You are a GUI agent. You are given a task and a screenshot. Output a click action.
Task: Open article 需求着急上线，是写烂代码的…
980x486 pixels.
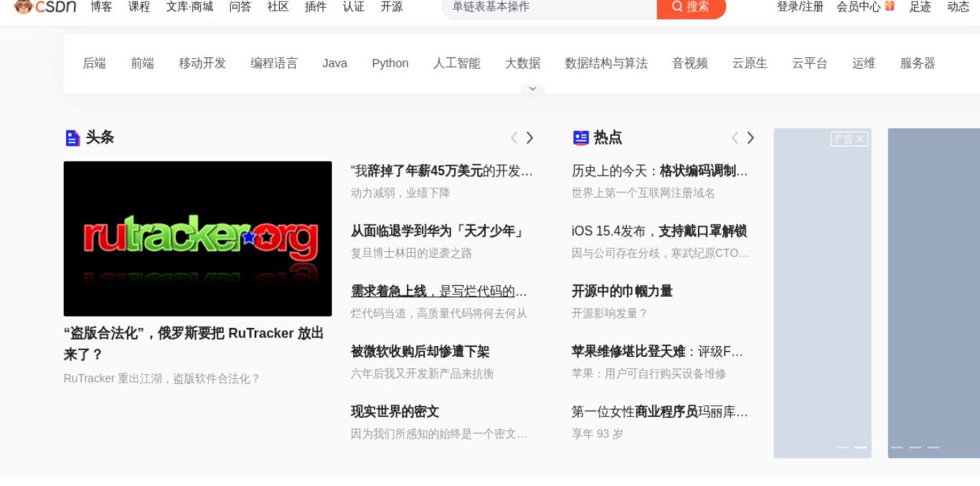pyautogui.click(x=439, y=291)
